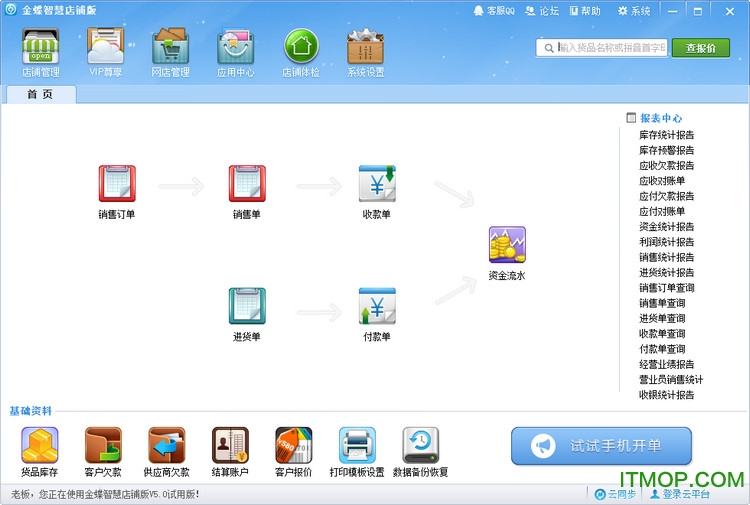Open the 应用中心 app center icon
The height and width of the screenshot is (505, 750).
(235, 46)
